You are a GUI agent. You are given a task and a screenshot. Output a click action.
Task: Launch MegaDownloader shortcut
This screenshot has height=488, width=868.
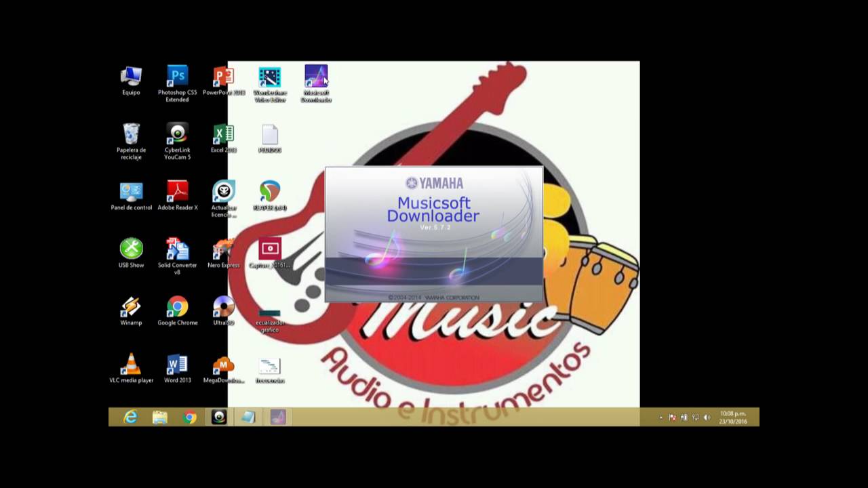[224, 369]
